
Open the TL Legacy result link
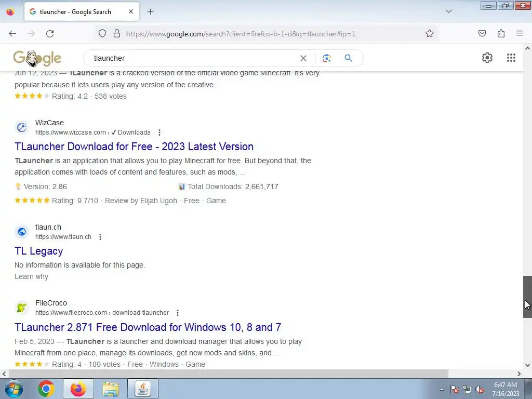coord(38,251)
